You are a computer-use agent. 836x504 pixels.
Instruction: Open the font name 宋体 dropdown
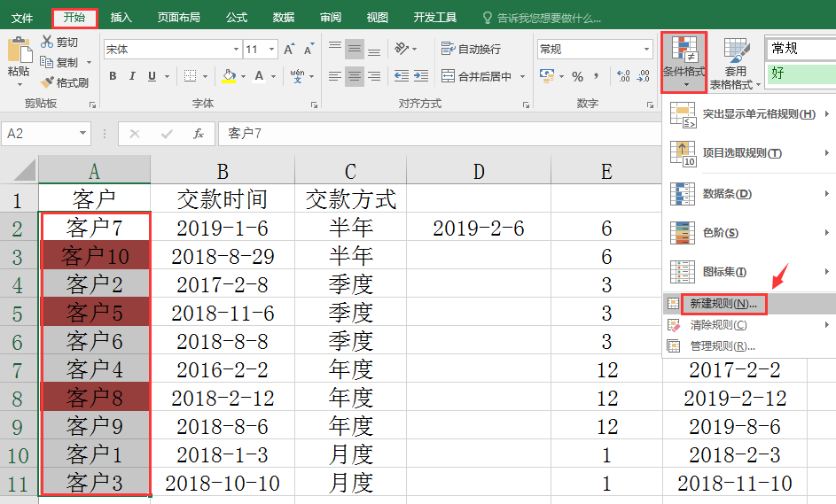click(236, 50)
